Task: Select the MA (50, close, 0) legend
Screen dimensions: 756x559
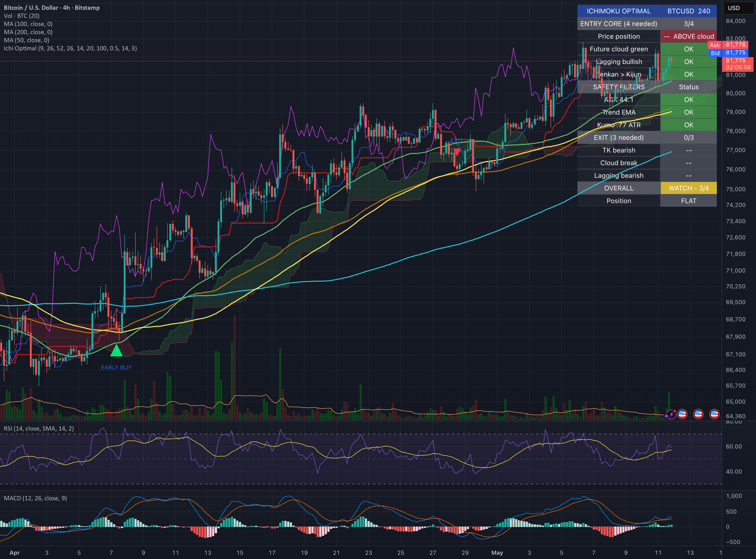Action: click(x=27, y=40)
